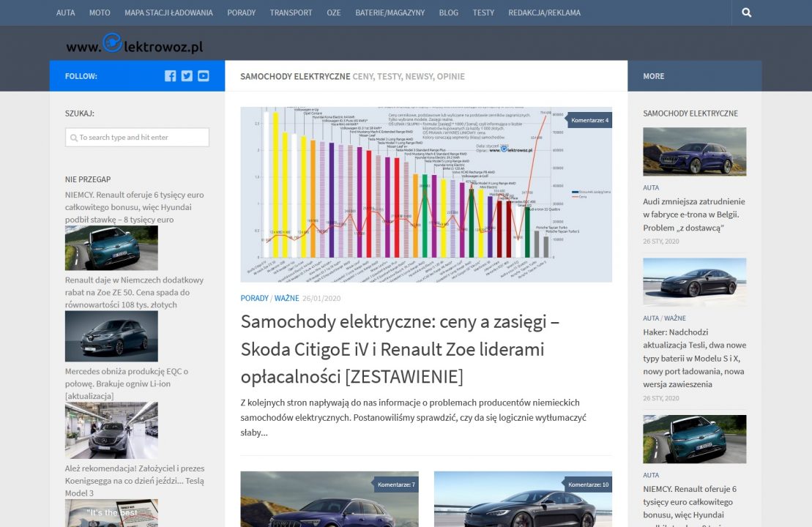Read Mercedes EQC production cut article
812x527 pixels.
[x=127, y=384]
